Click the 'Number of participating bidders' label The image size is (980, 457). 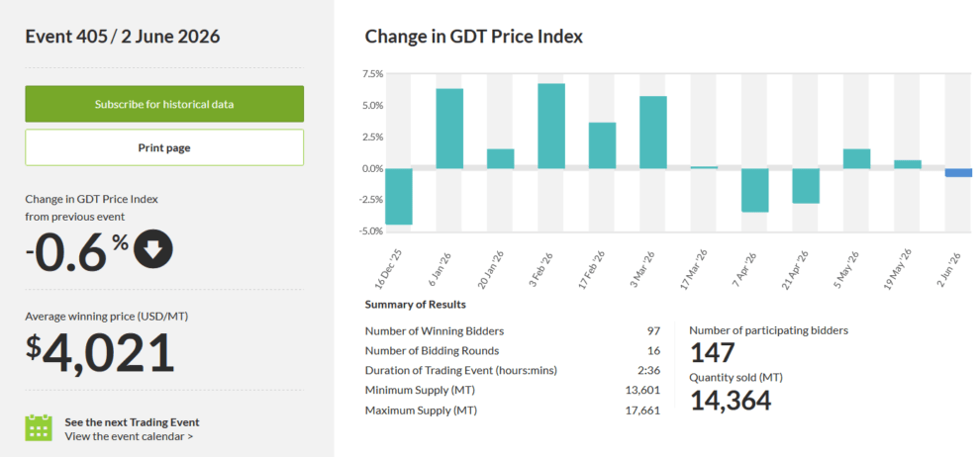click(x=769, y=331)
